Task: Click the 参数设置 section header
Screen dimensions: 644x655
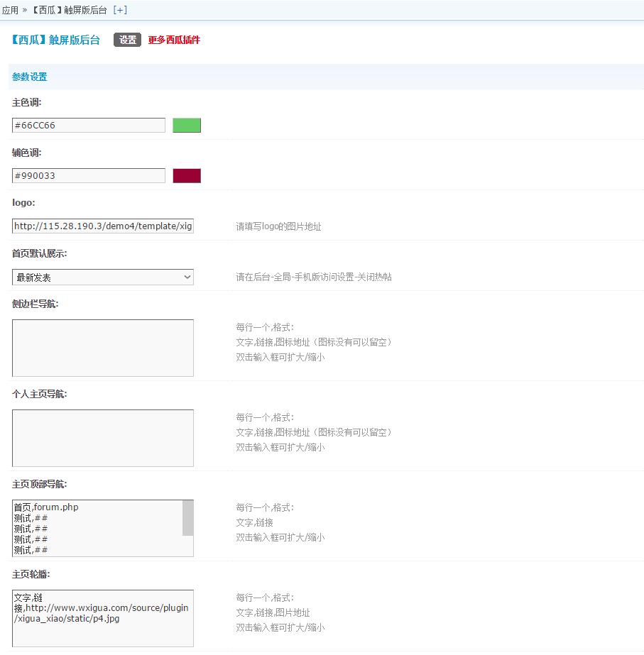Action: [30, 77]
